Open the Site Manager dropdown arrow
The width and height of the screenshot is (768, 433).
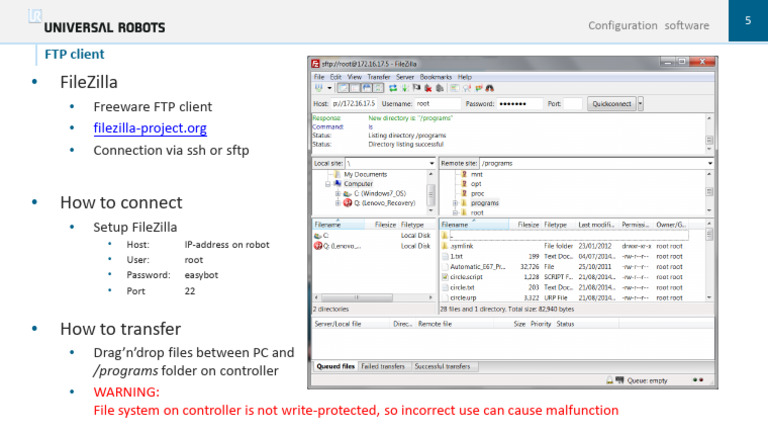tap(330, 88)
